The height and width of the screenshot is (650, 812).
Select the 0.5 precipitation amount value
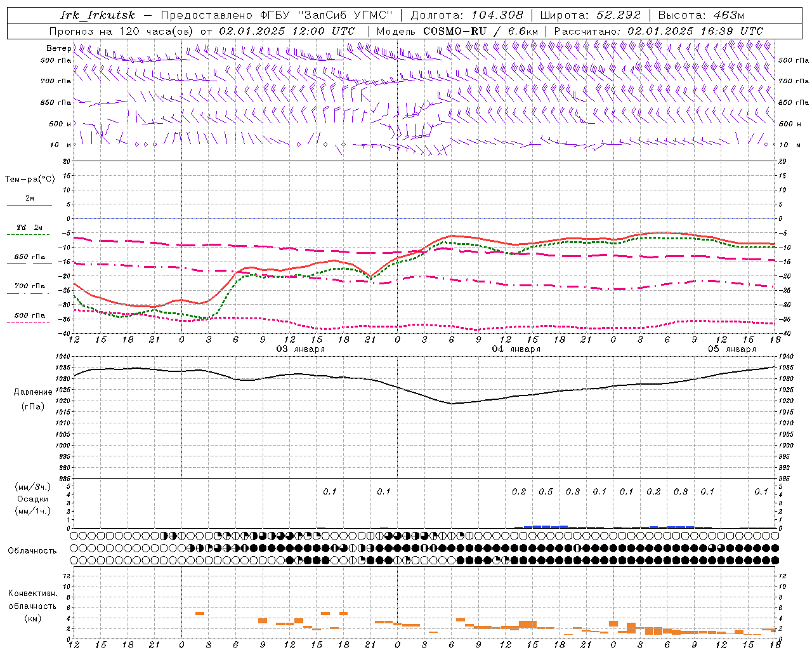click(x=546, y=491)
